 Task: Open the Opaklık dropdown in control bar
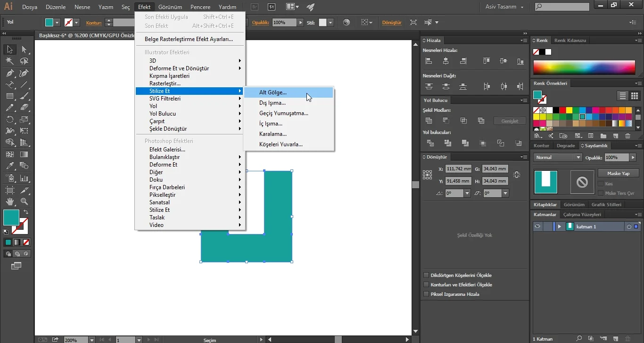300,22
